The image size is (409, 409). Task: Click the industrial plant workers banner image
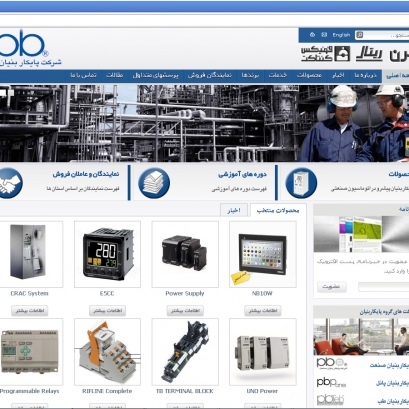pos(204,123)
